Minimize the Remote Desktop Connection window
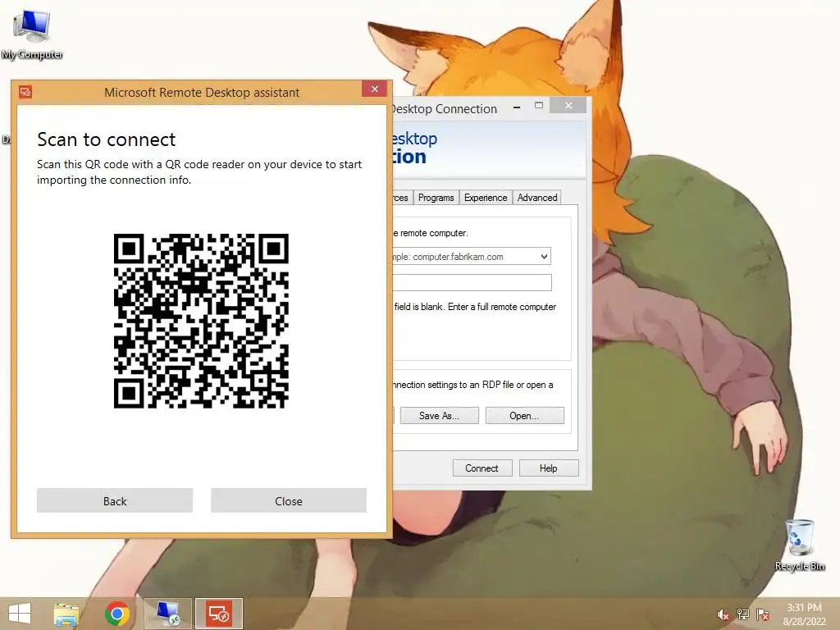Image resolution: width=840 pixels, height=630 pixels. [x=517, y=107]
